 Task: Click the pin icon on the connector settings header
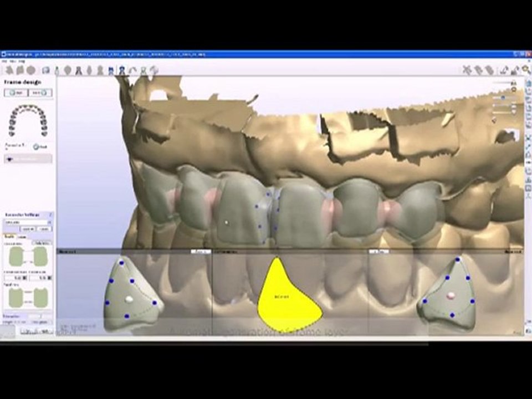click(x=50, y=215)
